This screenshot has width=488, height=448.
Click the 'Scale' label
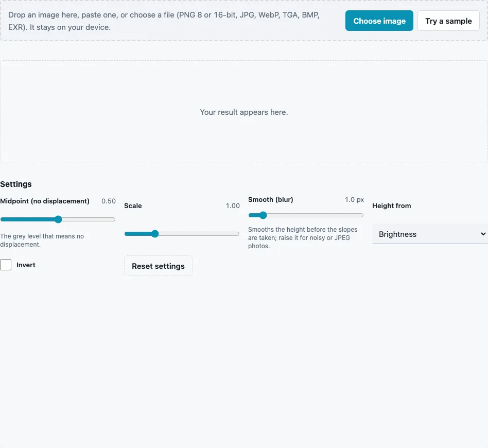[133, 206]
